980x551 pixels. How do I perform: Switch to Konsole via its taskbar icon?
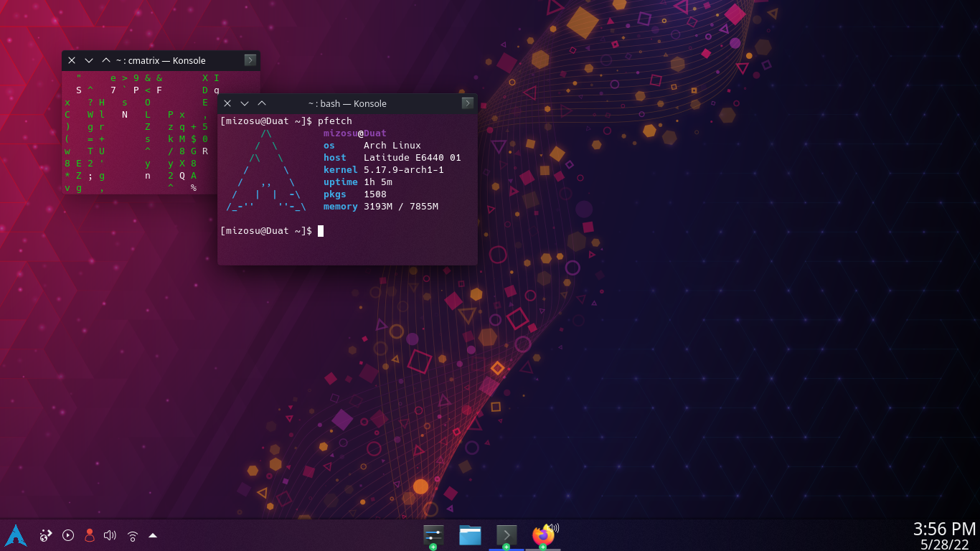(507, 534)
